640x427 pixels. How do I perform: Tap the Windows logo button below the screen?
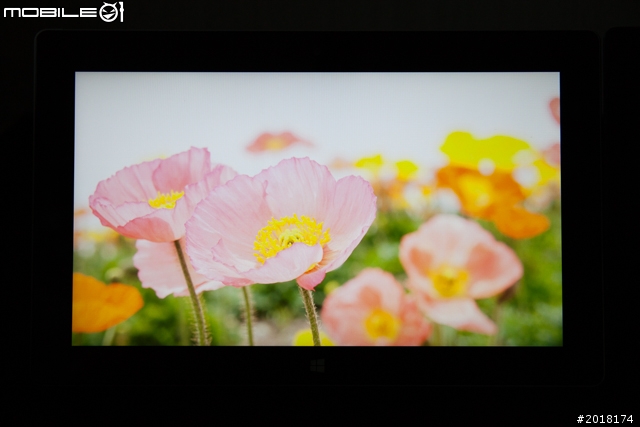click(x=317, y=366)
